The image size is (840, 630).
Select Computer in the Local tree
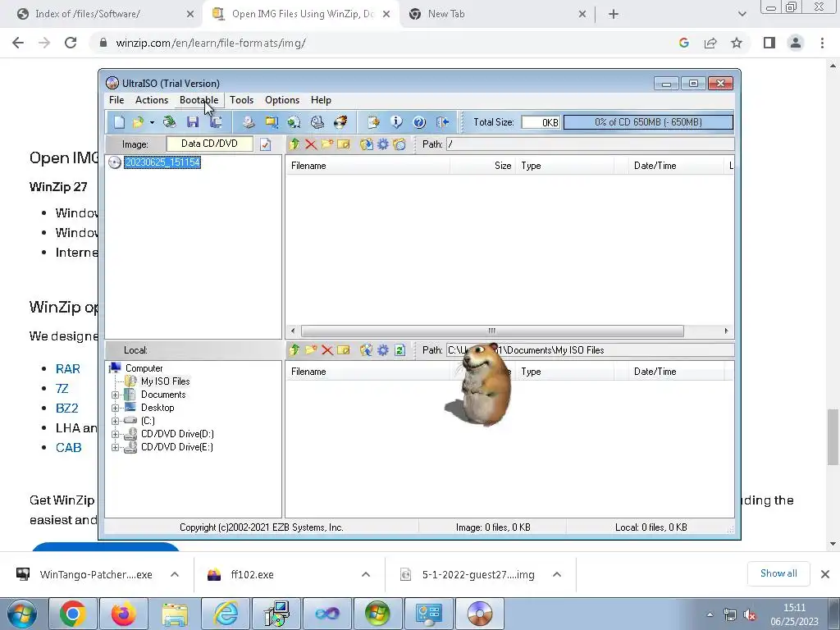click(x=144, y=368)
